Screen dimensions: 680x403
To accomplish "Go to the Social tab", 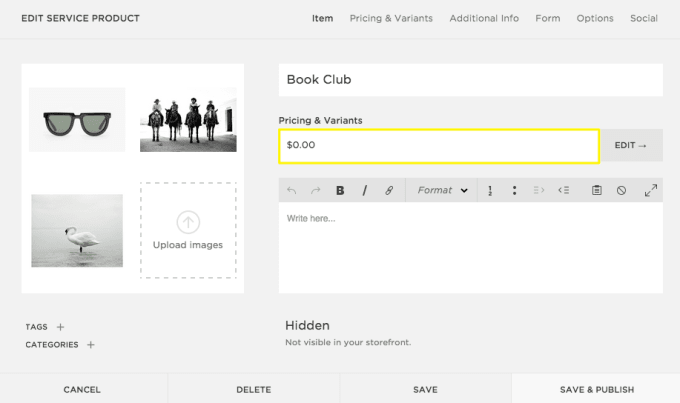I will pos(643,18).
